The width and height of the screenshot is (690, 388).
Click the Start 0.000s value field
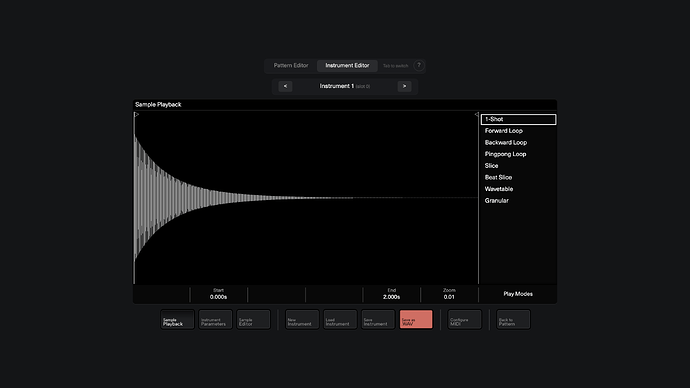pos(219,294)
